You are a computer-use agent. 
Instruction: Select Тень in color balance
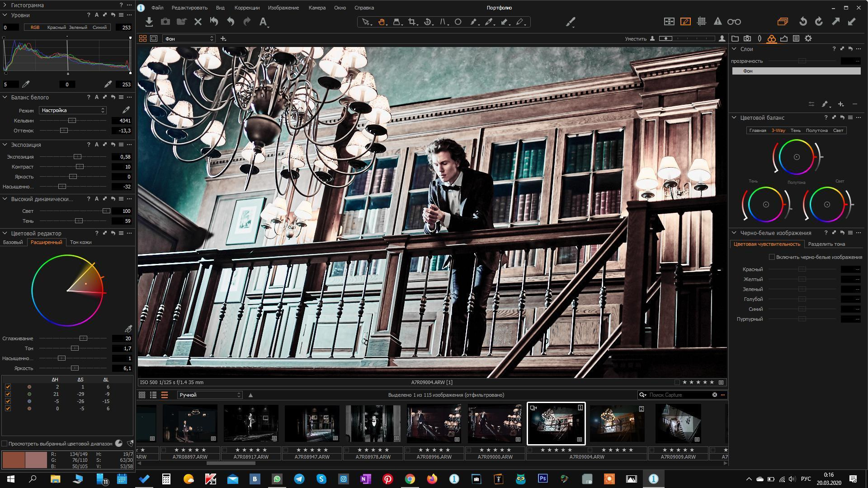pos(795,131)
